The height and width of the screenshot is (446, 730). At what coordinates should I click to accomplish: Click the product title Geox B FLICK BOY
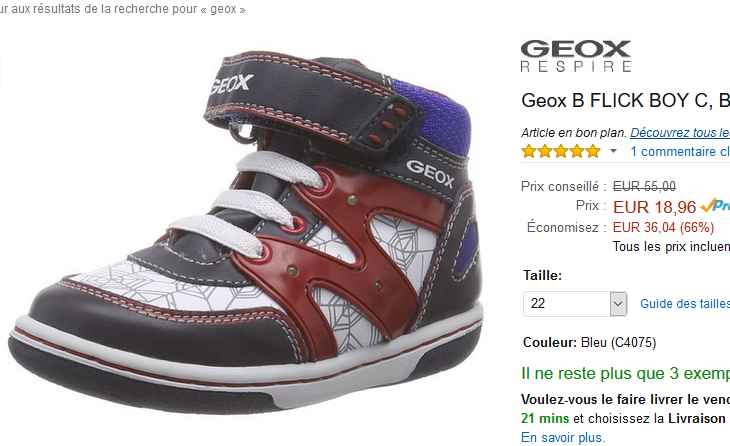[625, 101]
